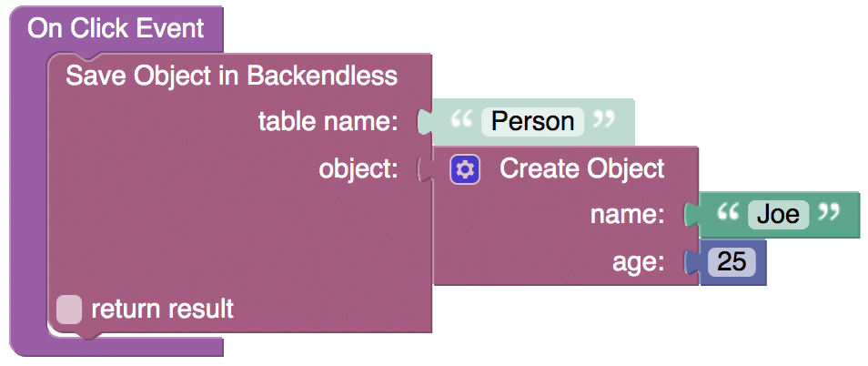Edit the Person text field
The width and height of the screenshot is (868, 366).
click(x=532, y=122)
